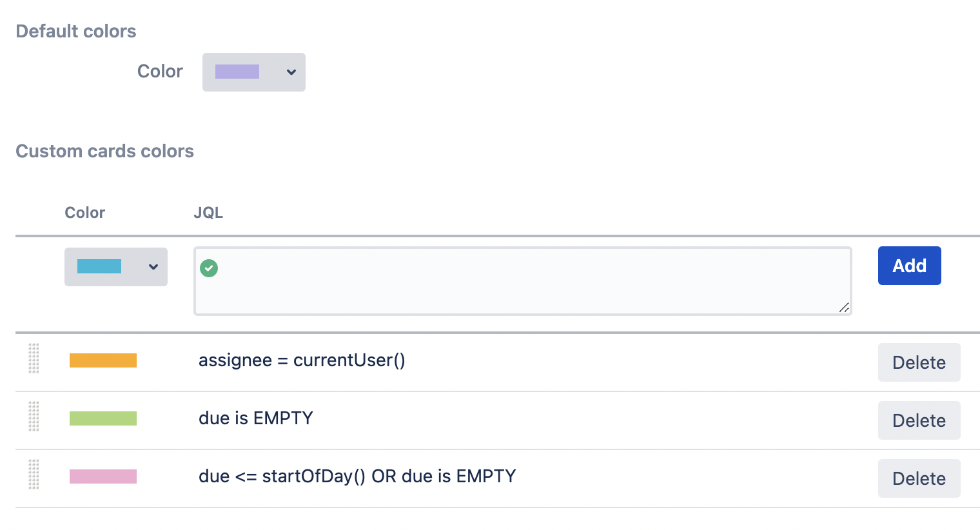Click JQL text in the green swatch row

[255, 418]
